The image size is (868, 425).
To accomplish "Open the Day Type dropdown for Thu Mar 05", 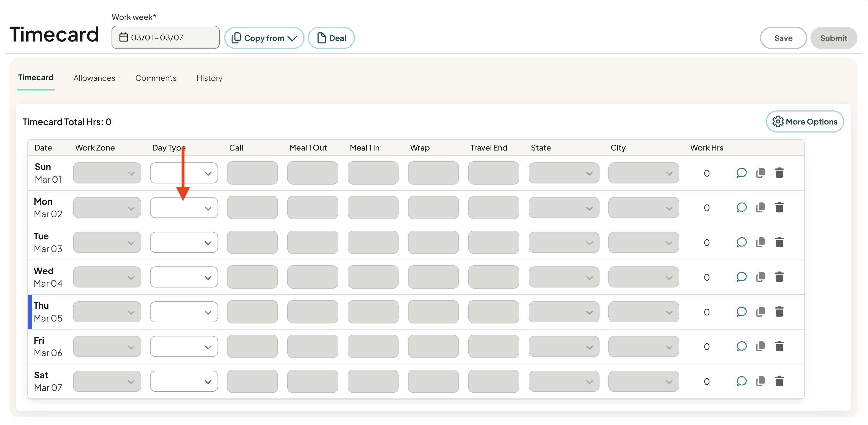I will pyautogui.click(x=184, y=312).
